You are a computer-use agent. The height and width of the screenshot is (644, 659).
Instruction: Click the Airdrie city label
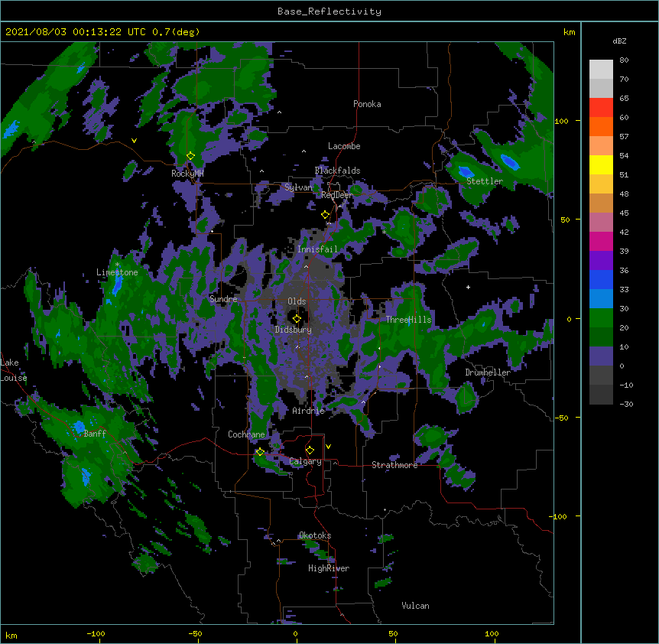[309, 411]
